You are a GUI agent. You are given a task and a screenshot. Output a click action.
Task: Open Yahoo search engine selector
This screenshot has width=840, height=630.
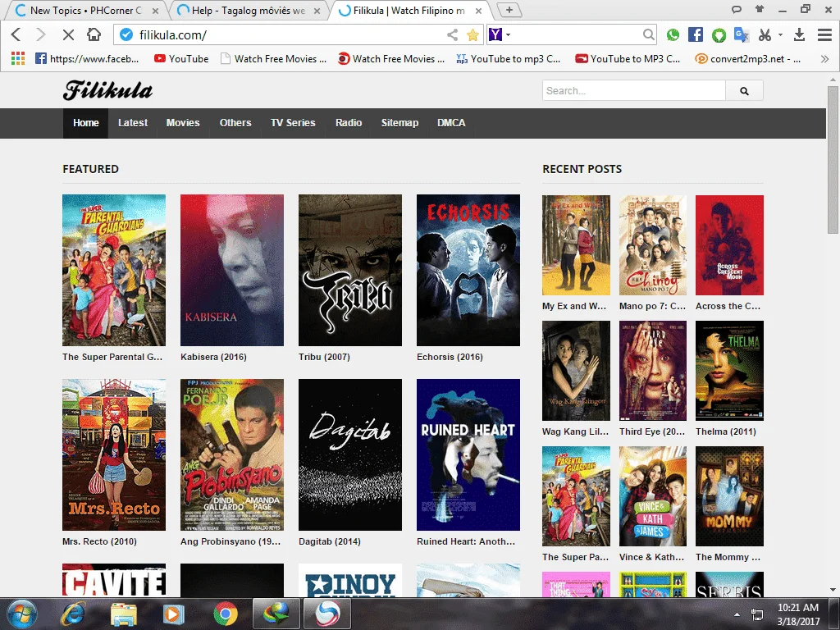500,34
